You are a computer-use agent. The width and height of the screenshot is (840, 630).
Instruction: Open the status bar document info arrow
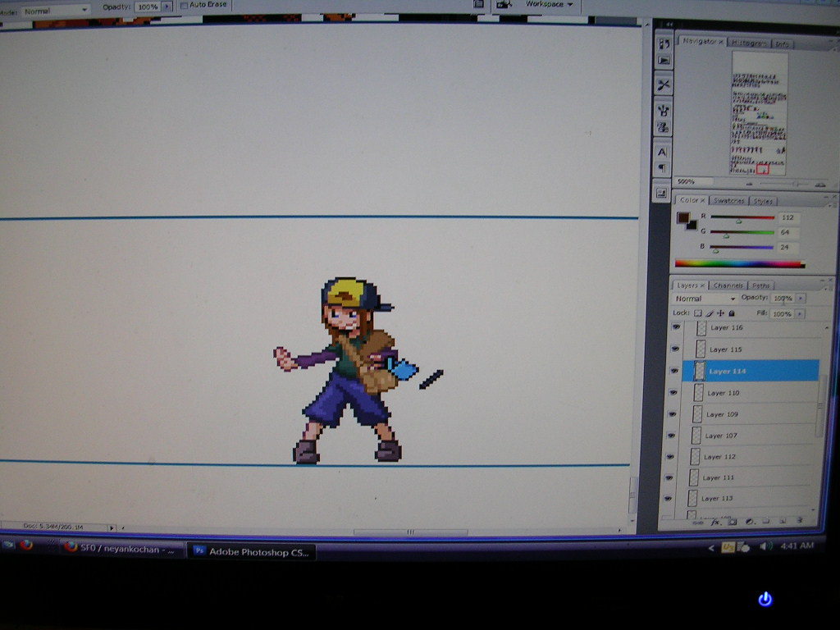tap(112, 527)
